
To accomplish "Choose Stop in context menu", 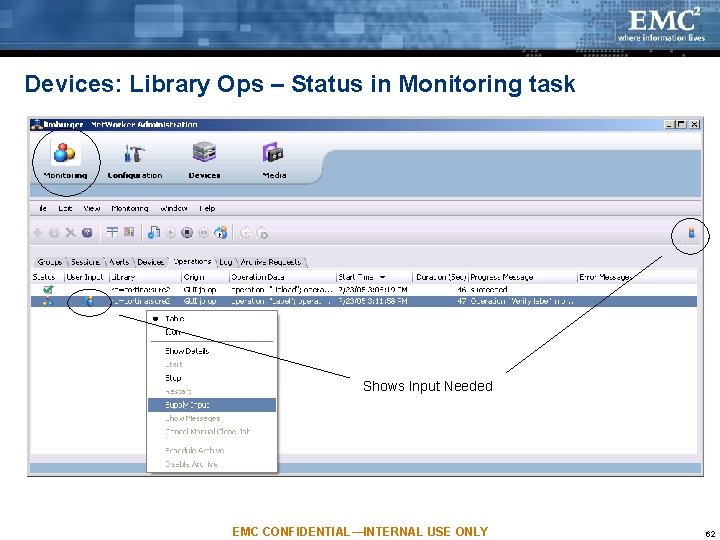I will [212, 378].
